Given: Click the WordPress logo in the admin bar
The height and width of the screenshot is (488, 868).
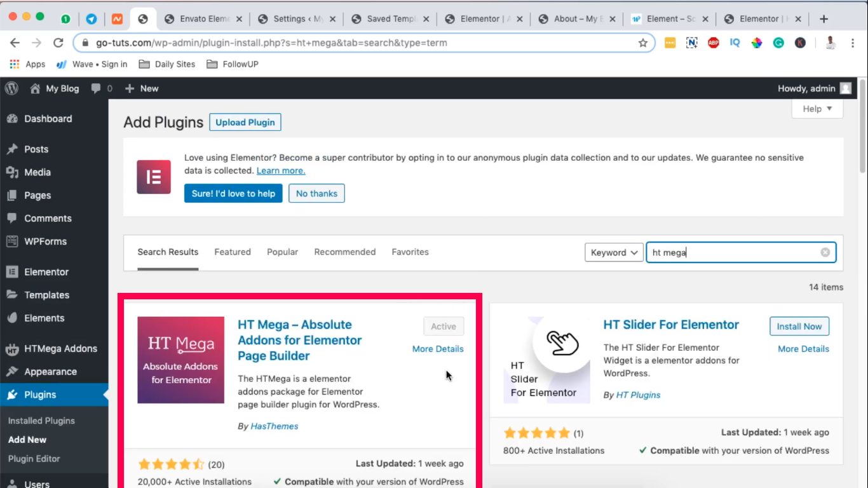Looking at the screenshot, I should click(11, 88).
